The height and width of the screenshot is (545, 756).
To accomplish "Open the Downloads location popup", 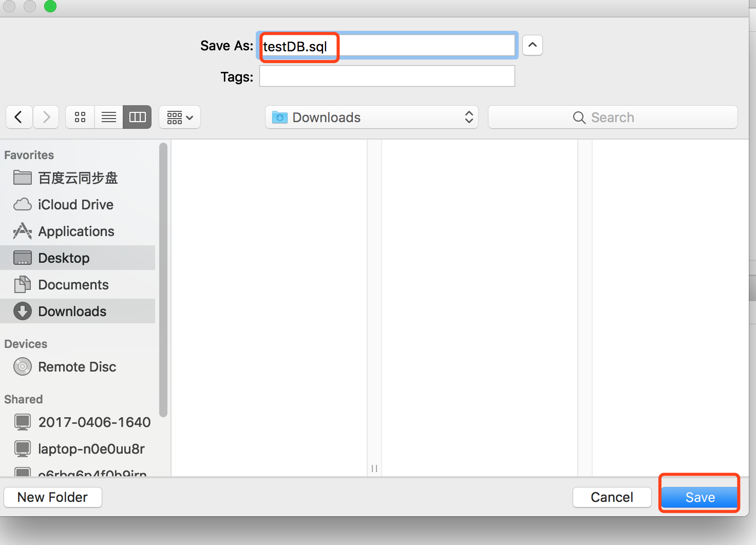I will [372, 118].
